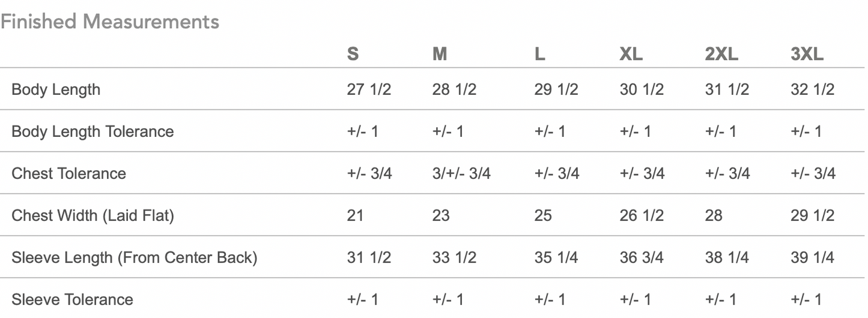
Task: Click the Sleeve Tolerance row label
Action: 72,299
